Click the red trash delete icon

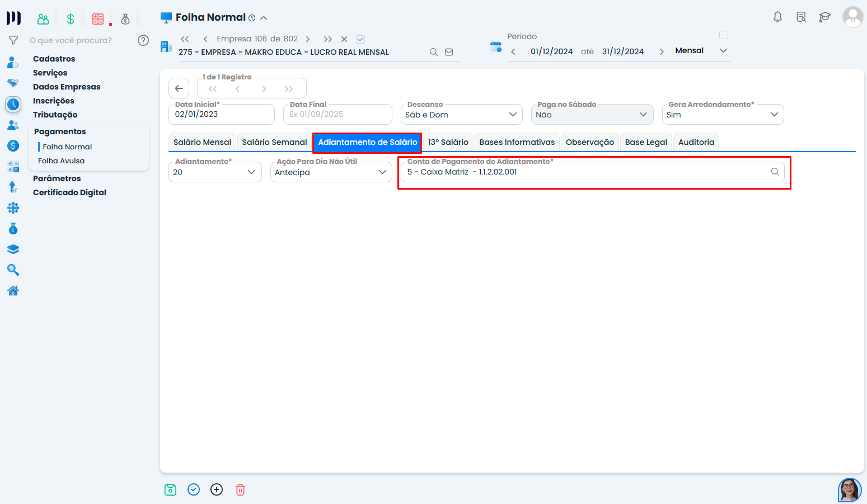tap(240, 490)
